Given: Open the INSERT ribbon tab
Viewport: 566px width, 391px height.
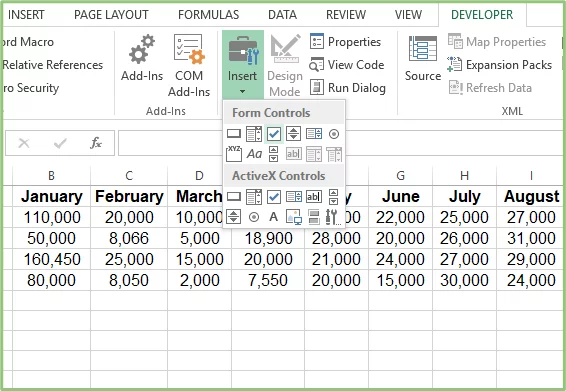Looking at the screenshot, I should [x=26, y=15].
